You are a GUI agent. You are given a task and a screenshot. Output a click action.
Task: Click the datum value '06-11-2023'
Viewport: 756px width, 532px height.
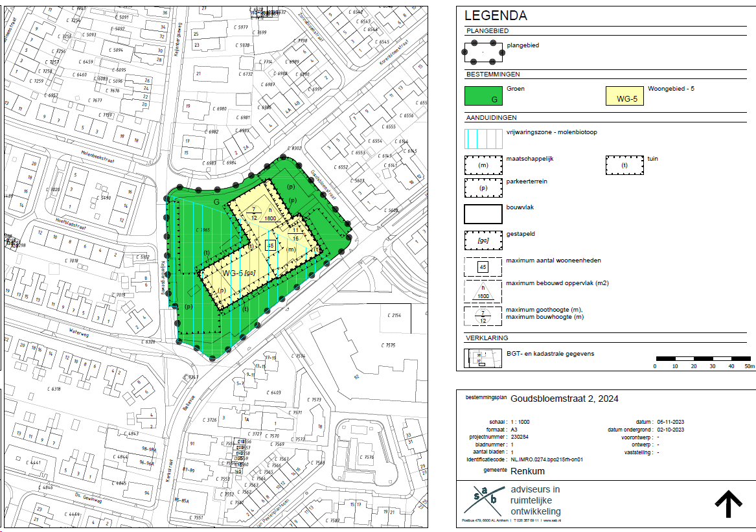pyautogui.click(x=670, y=422)
